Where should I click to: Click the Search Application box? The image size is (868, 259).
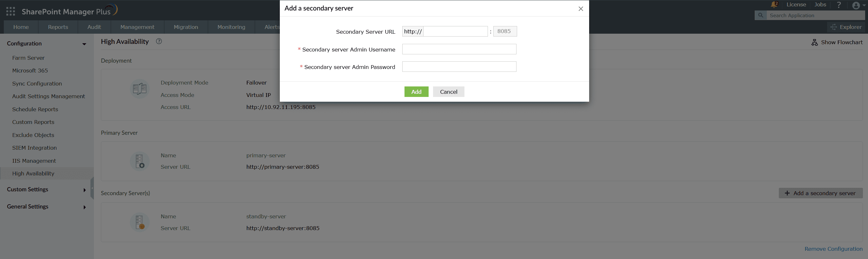pyautogui.click(x=815, y=16)
